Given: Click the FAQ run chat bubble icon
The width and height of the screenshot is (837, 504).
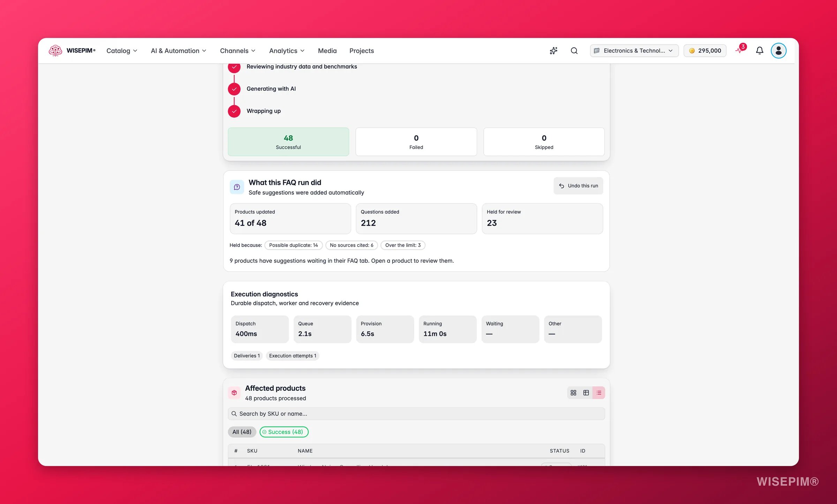Looking at the screenshot, I should [x=237, y=187].
